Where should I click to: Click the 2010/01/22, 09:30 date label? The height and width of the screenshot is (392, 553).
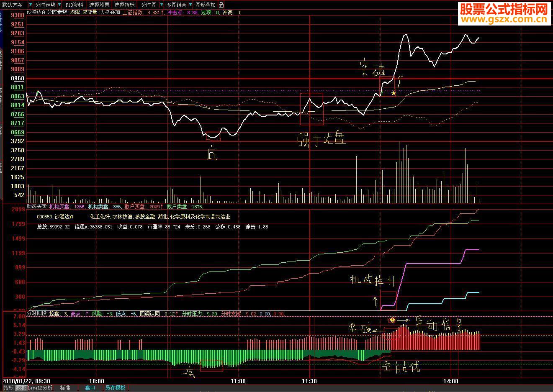click(27, 381)
